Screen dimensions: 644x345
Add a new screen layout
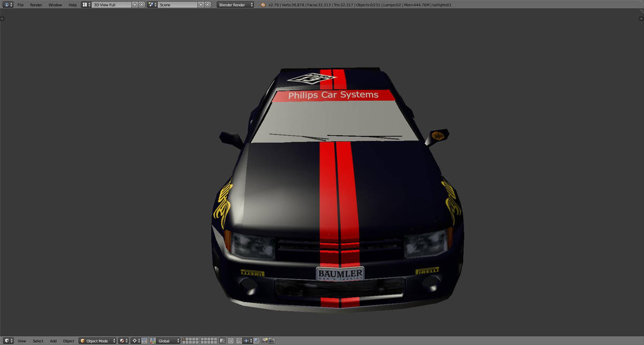pyautogui.click(x=135, y=4)
